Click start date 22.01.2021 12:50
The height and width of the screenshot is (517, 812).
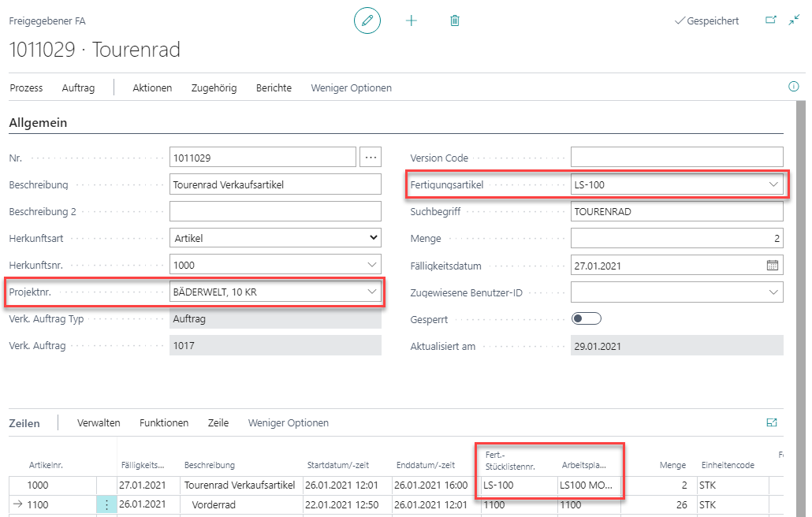coord(342,504)
